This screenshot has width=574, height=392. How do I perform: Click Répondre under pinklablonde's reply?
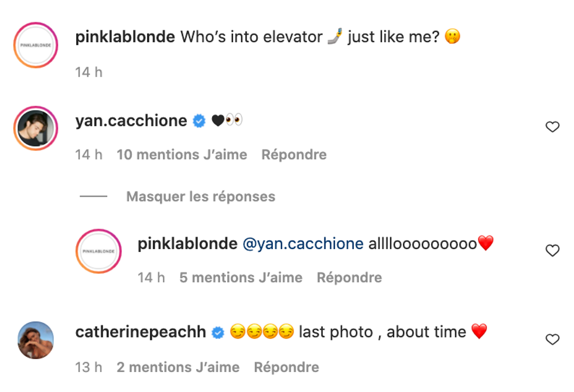click(x=349, y=278)
